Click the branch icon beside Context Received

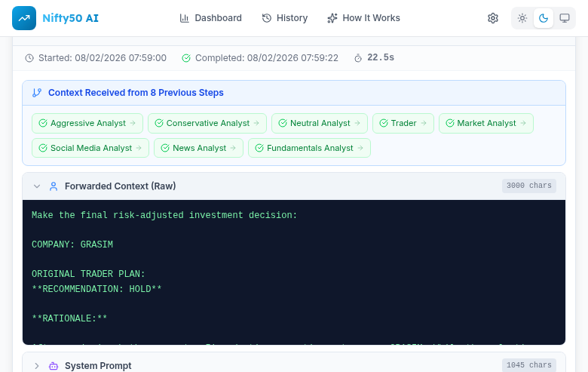37,93
